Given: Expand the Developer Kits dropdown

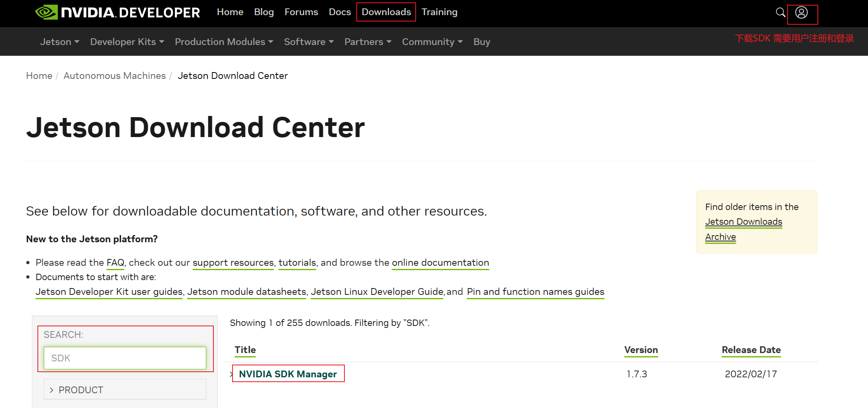Looking at the screenshot, I should pyautogui.click(x=127, y=42).
